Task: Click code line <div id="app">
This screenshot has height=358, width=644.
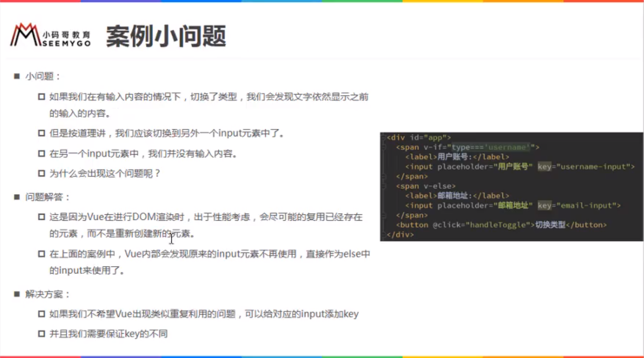Action: pos(419,137)
